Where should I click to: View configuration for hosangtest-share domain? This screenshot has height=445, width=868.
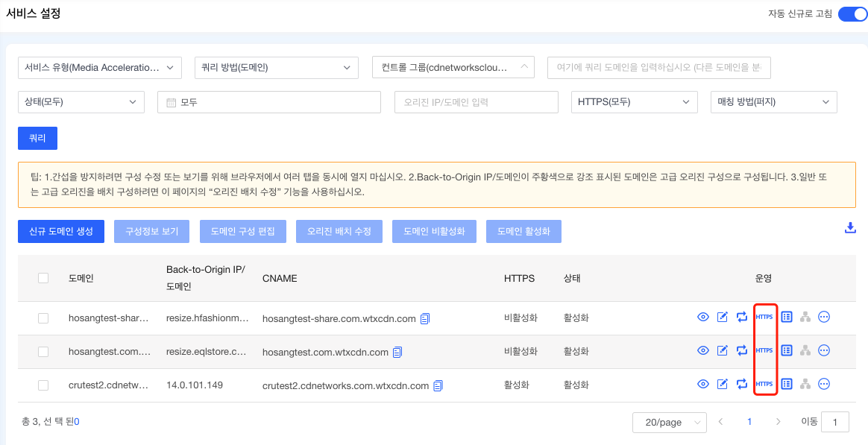[702, 317]
